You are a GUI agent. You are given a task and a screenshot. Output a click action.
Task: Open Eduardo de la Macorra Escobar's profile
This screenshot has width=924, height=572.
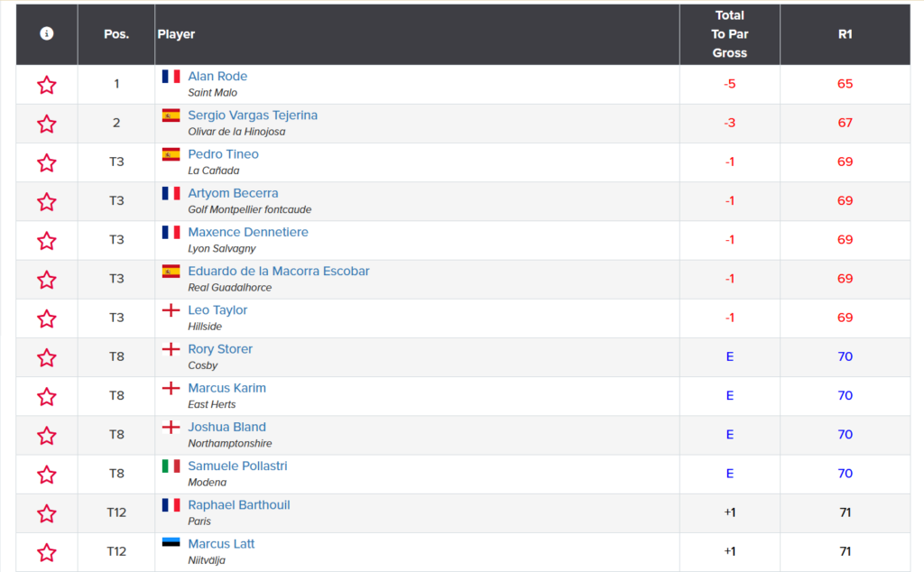tap(279, 271)
